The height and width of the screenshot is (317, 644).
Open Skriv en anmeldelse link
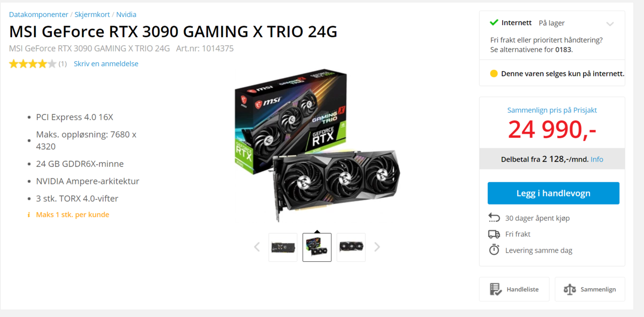pyautogui.click(x=106, y=64)
